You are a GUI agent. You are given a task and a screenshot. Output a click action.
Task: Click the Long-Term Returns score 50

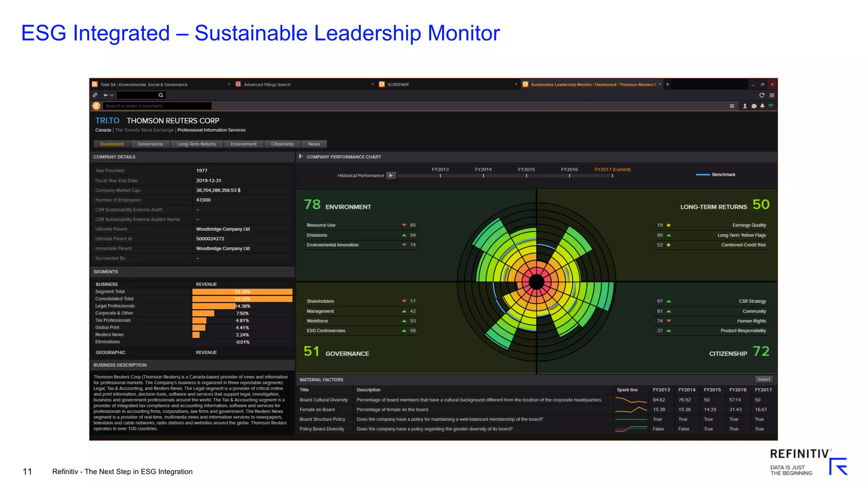coord(761,205)
